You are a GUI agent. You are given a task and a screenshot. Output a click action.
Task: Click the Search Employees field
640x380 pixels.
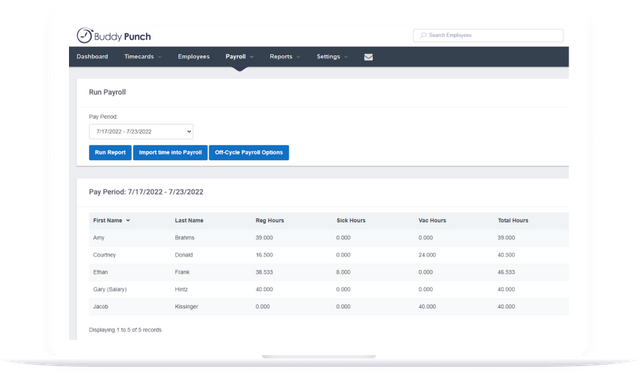488,36
